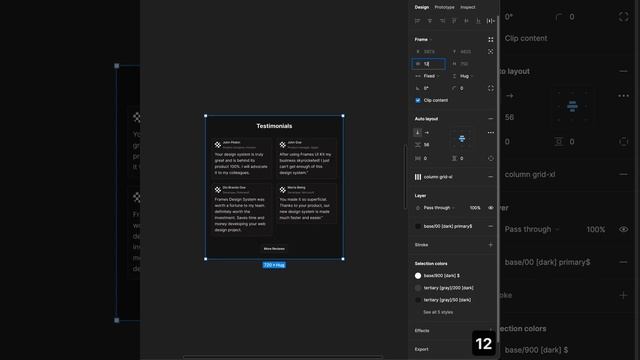Screen dimensions: 640x360
Task: Click the 720 × Hug size label
Action: click(274, 265)
